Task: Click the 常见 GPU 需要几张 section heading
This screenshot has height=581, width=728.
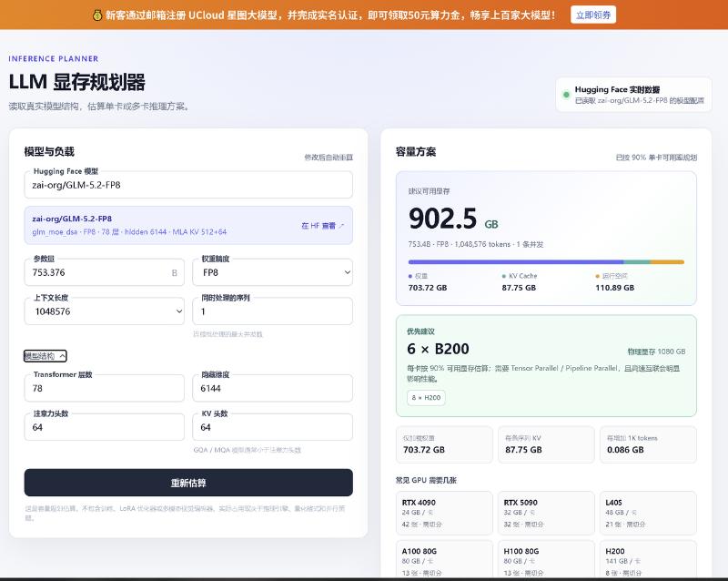Action: coord(426,480)
